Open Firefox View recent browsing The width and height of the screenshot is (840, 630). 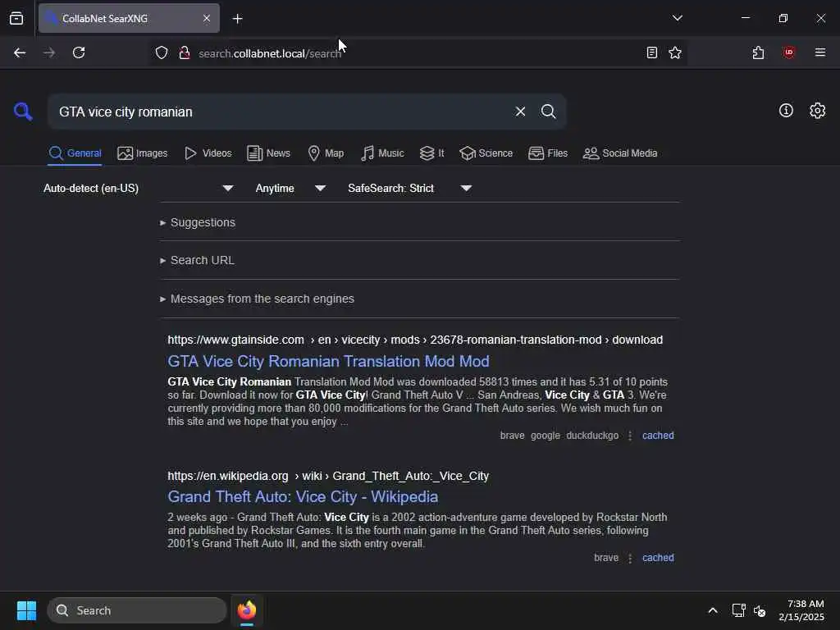pos(16,18)
